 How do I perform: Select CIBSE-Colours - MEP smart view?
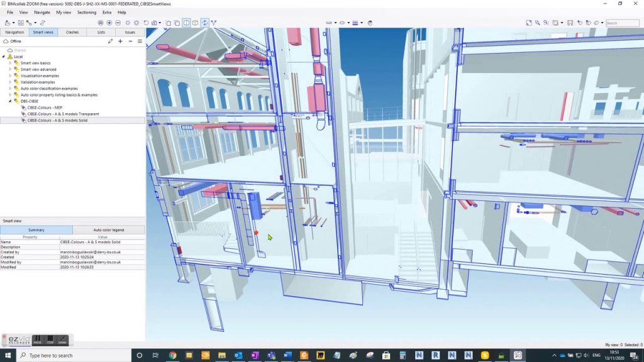click(45, 107)
